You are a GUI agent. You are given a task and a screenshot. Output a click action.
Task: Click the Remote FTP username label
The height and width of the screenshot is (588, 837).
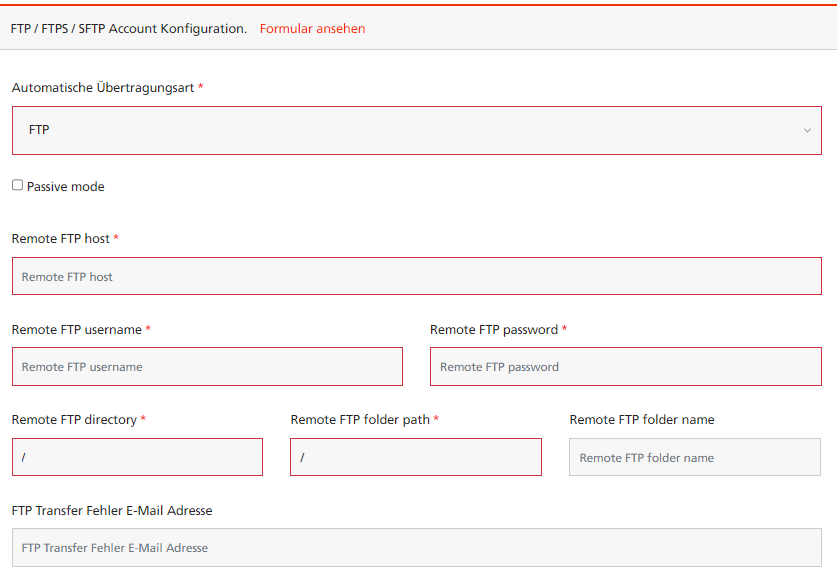click(77, 330)
